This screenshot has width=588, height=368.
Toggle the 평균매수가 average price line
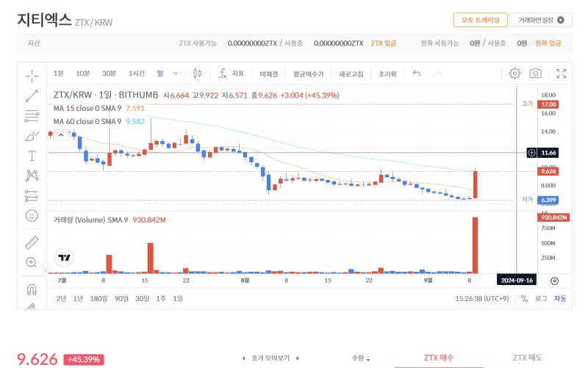(x=308, y=74)
